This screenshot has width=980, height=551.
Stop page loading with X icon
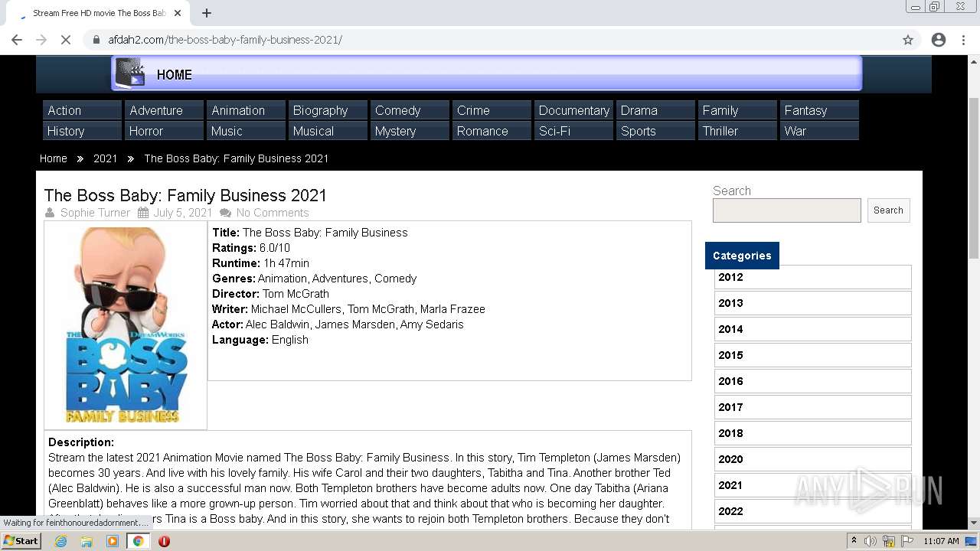[66, 40]
